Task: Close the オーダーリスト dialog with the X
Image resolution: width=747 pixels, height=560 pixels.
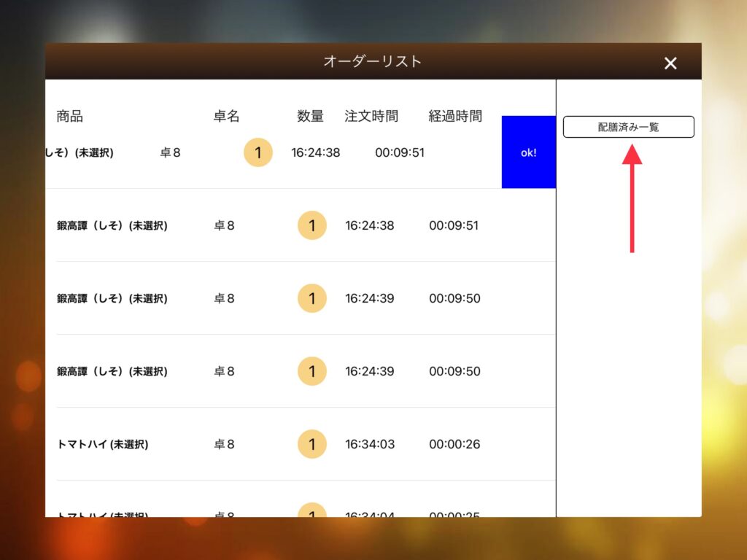Action: (670, 63)
